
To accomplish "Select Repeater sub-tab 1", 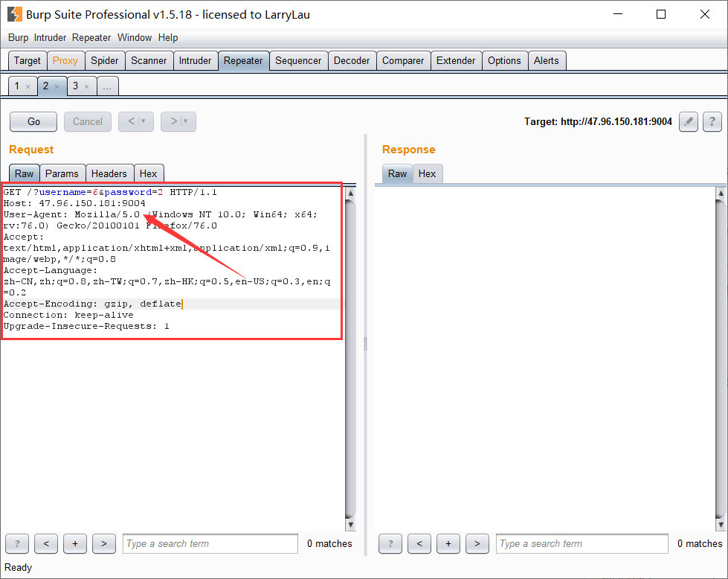I will point(17,86).
